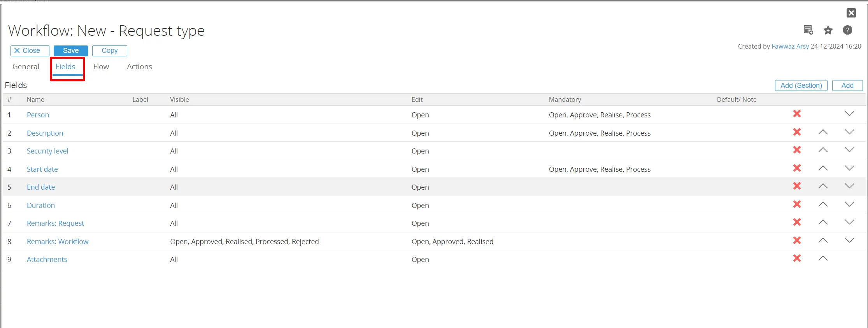Click the Save button
The width and height of the screenshot is (868, 328).
[70, 51]
